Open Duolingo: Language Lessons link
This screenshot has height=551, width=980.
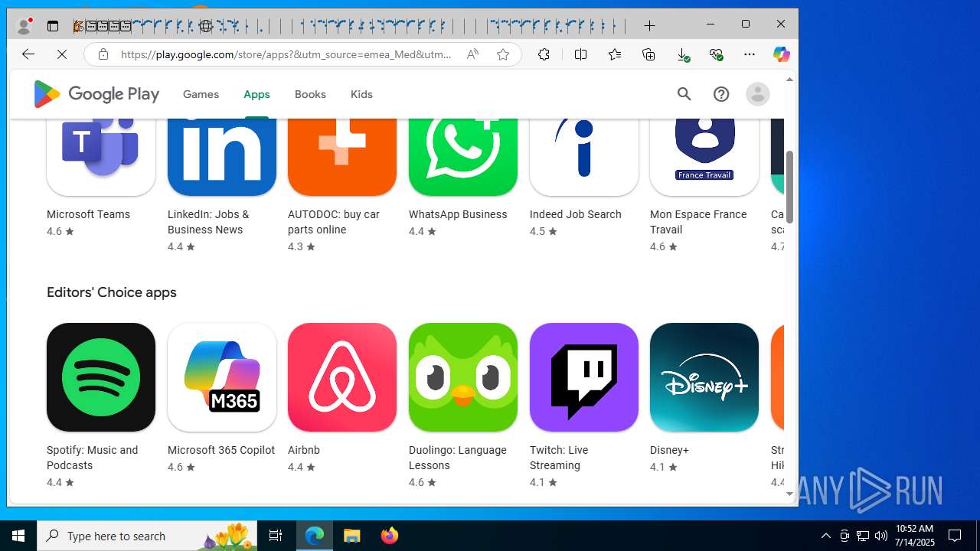(x=458, y=458)
